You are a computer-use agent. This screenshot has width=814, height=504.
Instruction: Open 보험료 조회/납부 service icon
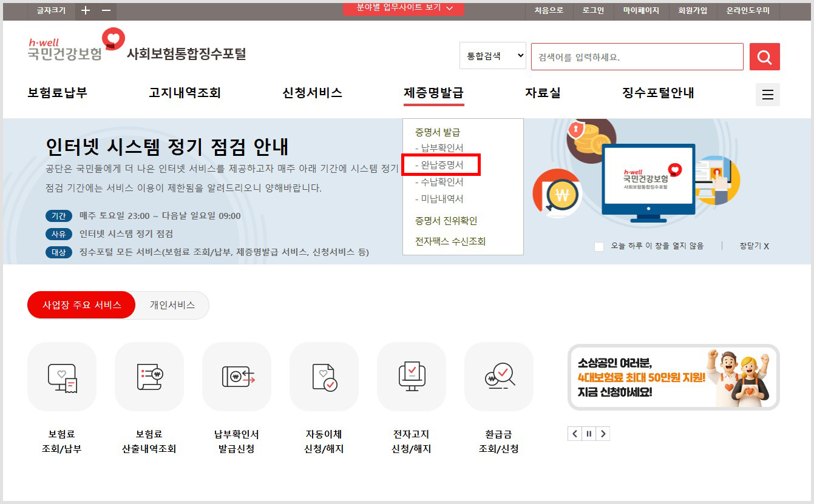pos(61,376)
